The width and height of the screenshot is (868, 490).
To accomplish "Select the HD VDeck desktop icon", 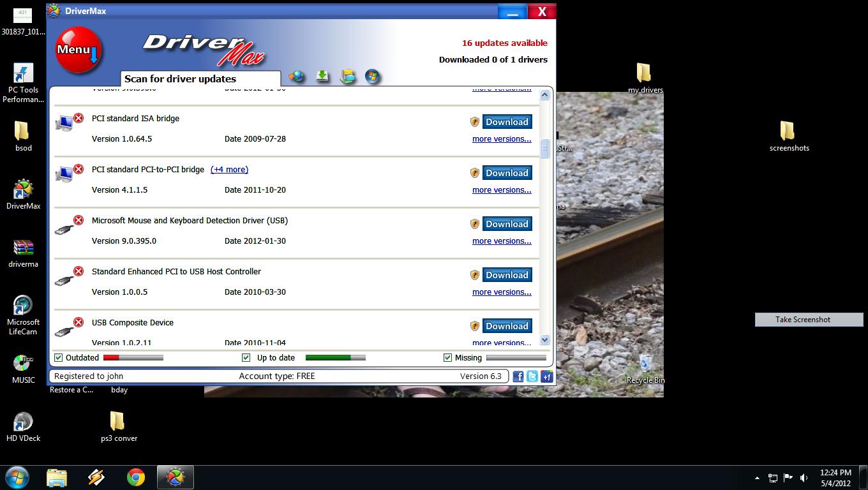I will (23, 427).
